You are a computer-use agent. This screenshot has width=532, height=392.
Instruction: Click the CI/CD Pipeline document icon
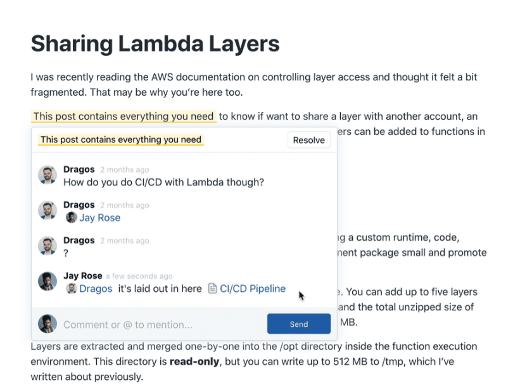[x=213, y=289]
